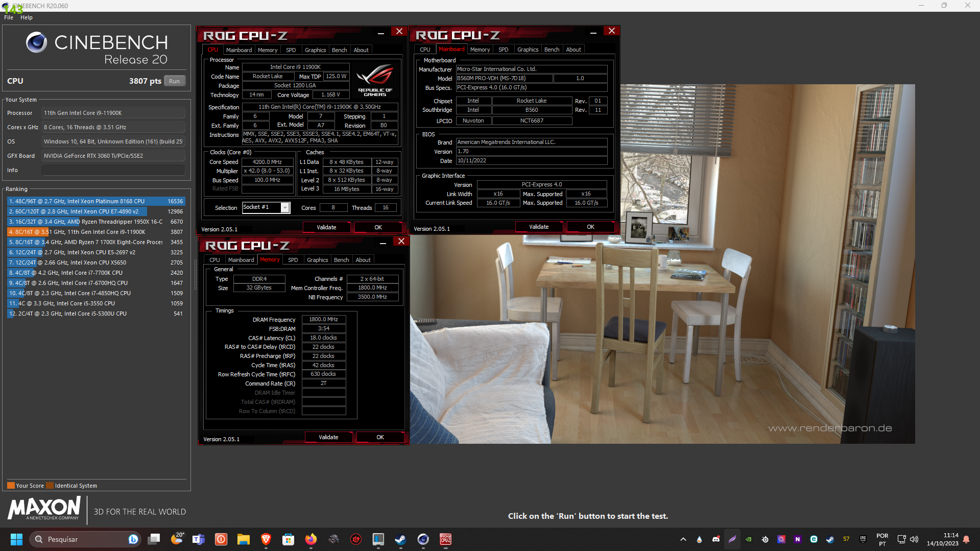The image size is (980, 551).
Task: Open Microsoft Store taskbar icon
Action: [x=289, y=539]
